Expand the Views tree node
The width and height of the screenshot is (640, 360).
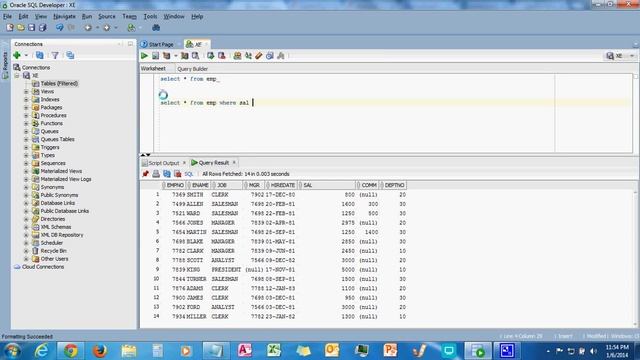26,91
